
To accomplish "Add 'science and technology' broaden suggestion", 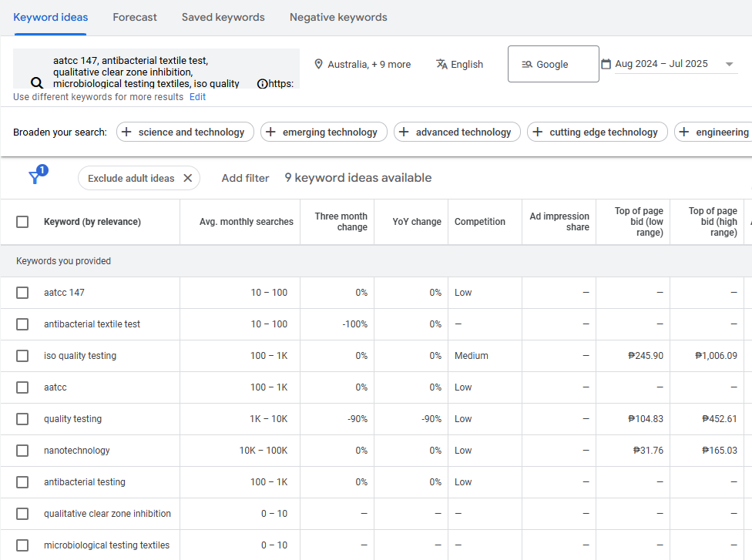I will [x=185, y=132].
